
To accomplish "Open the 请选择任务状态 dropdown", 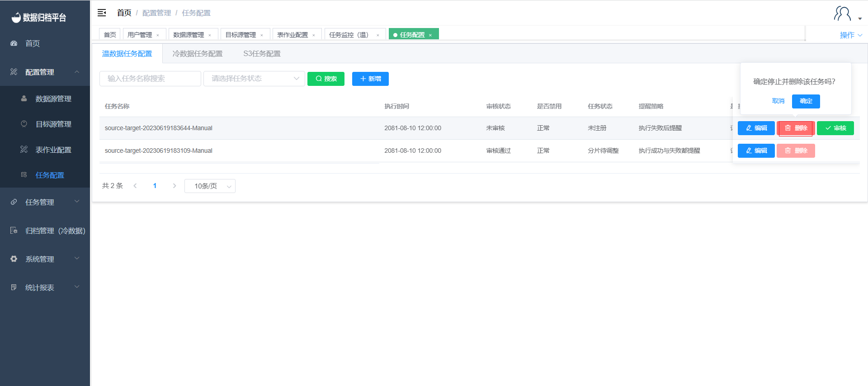I will tap(254, 79).
